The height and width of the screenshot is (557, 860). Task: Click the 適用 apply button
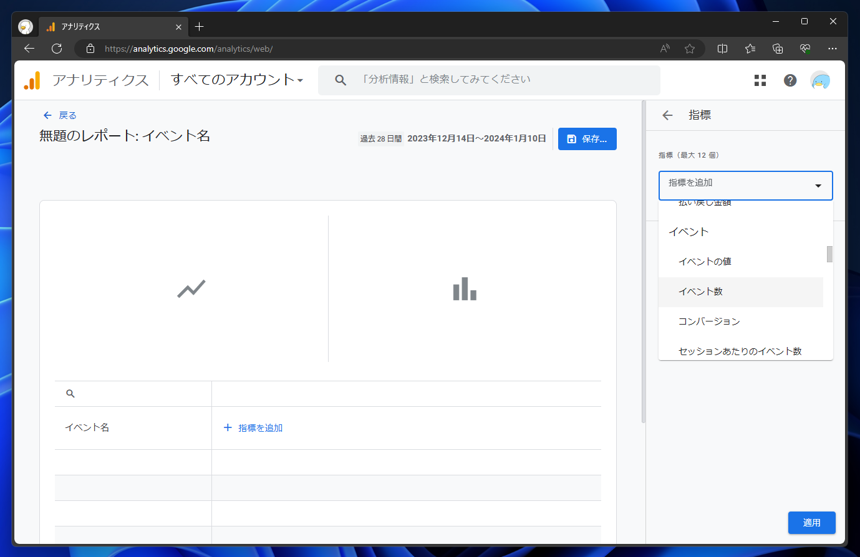[x=811, y=522]
